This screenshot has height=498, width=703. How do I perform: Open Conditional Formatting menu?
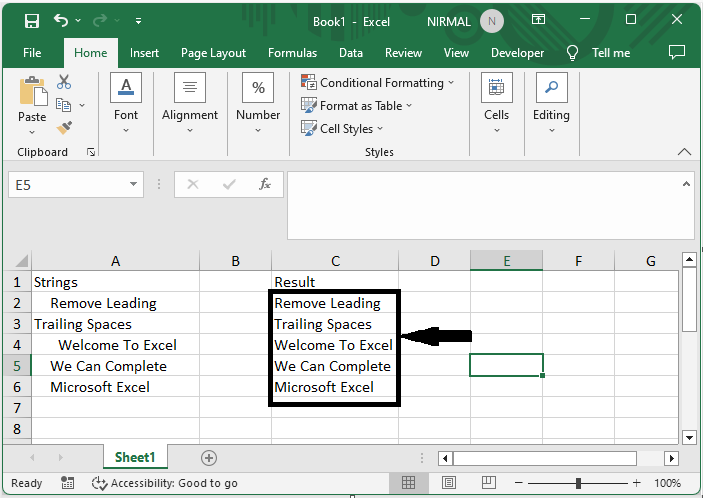[x=378, y=82]
